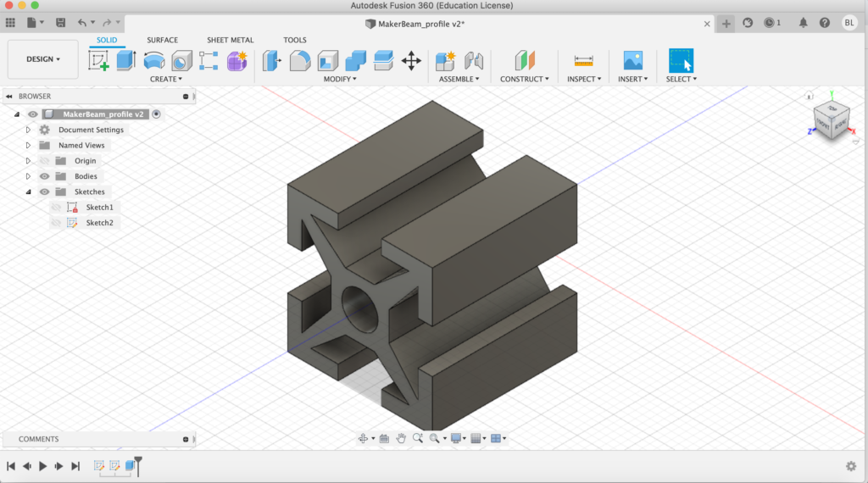Switch to the SURFACE tab
Image resolution: width=868 pixels, height=483 pixels.
[x=162, y=40]
